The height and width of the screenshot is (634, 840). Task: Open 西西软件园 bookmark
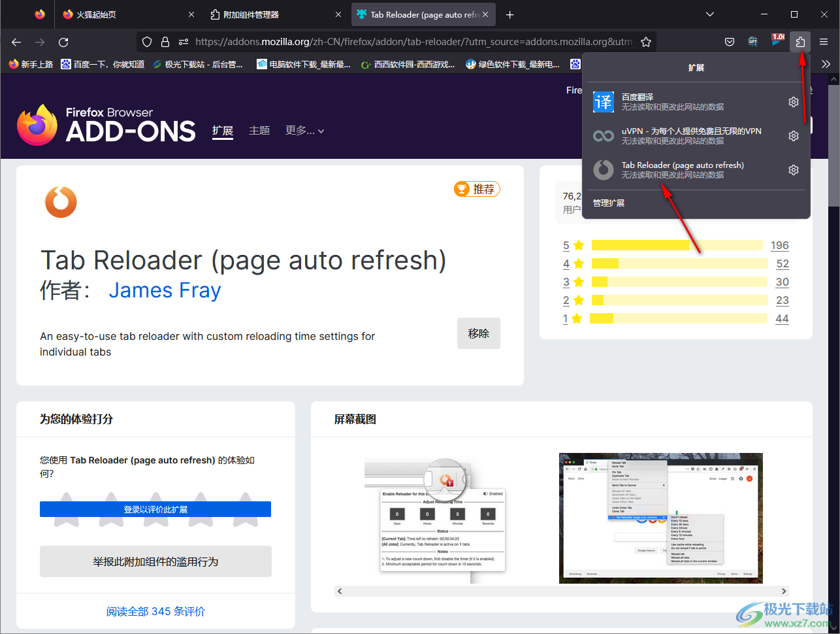point(408,64)
